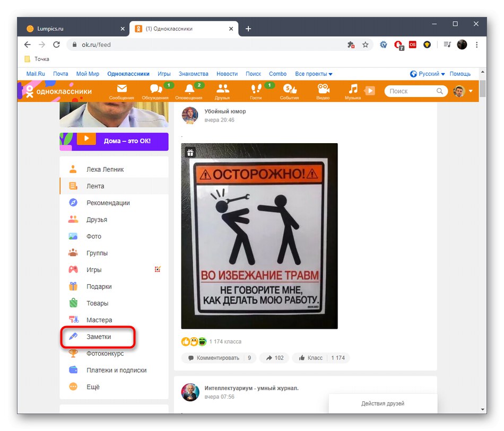Open the ОСТОРОЖНО post image
Image resolution: width=504 pixels, height=431 pixels.
259,236
